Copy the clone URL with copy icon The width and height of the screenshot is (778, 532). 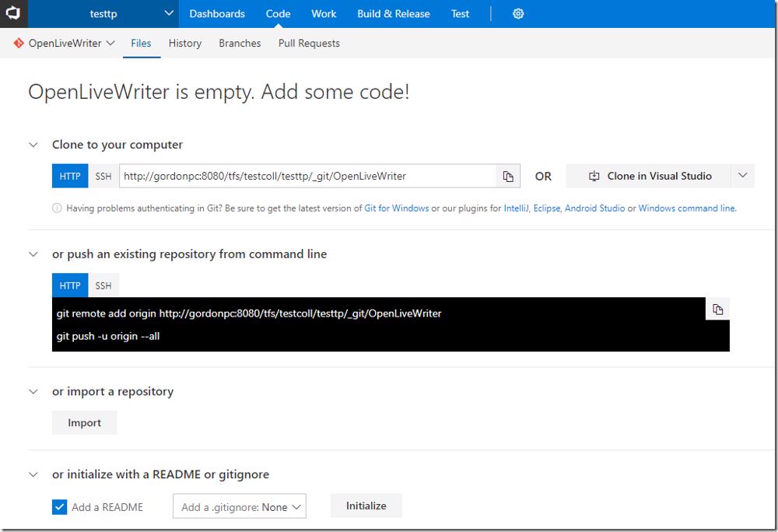click(507, 176)
